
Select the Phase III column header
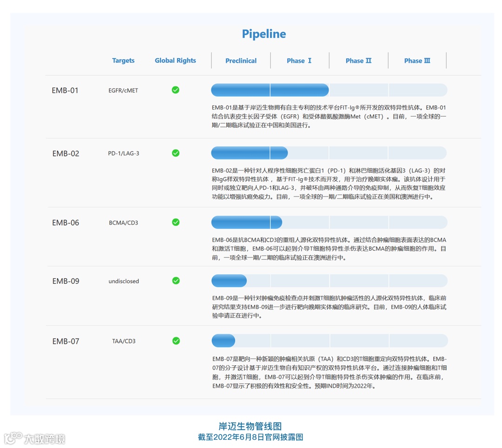(417, 61)
